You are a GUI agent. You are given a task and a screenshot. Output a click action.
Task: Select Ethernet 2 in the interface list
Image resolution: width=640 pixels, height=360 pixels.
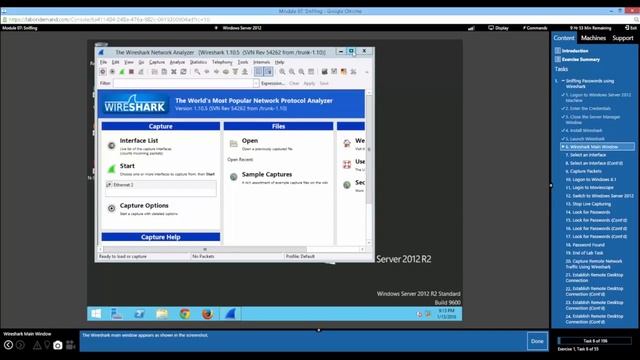tap(161, 185)
